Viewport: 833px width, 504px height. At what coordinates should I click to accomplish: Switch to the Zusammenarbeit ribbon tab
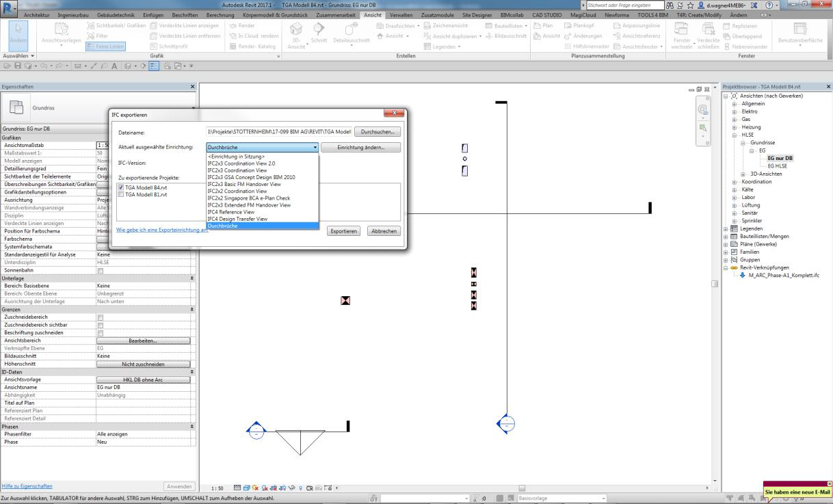336,15
